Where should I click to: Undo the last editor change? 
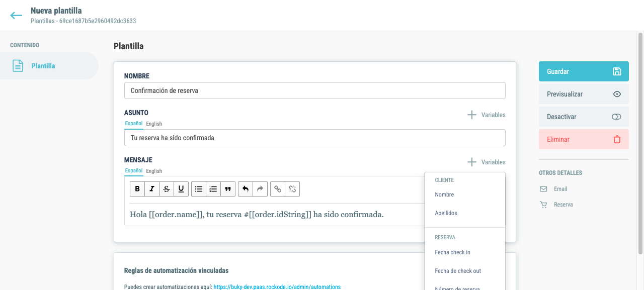click(246, 189)
